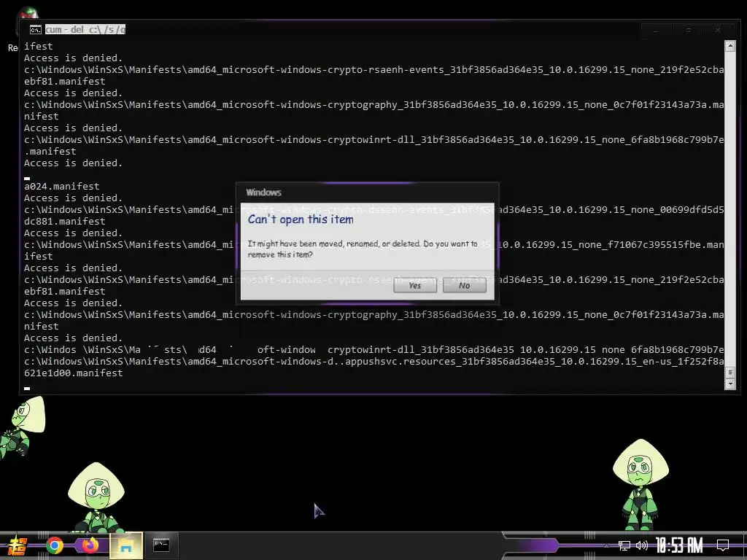Viewport: 747px width, 560px height.
Task: Click the seated Peridot character above the taskbar
Action: click(97, 497)
